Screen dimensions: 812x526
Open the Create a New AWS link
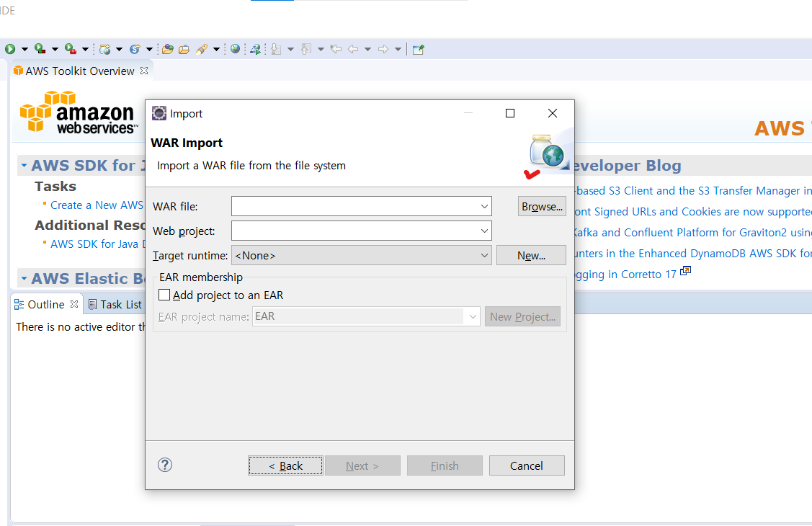point(97,205)
